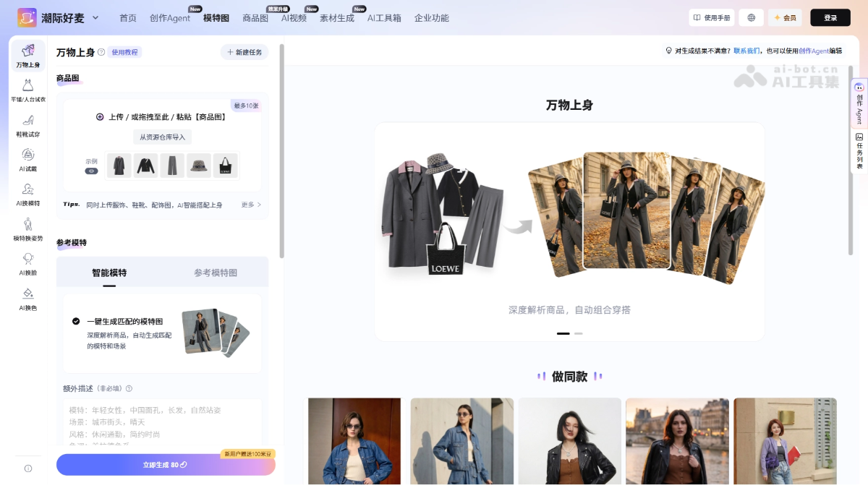Viewport: 868px width, 488px height.
Task: Click the help icon next to 额外描述
Action: click(129, 388)
